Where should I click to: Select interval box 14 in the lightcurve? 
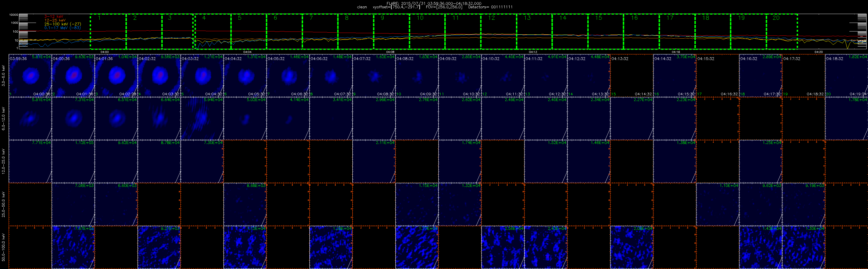click(x=570, y=31)
